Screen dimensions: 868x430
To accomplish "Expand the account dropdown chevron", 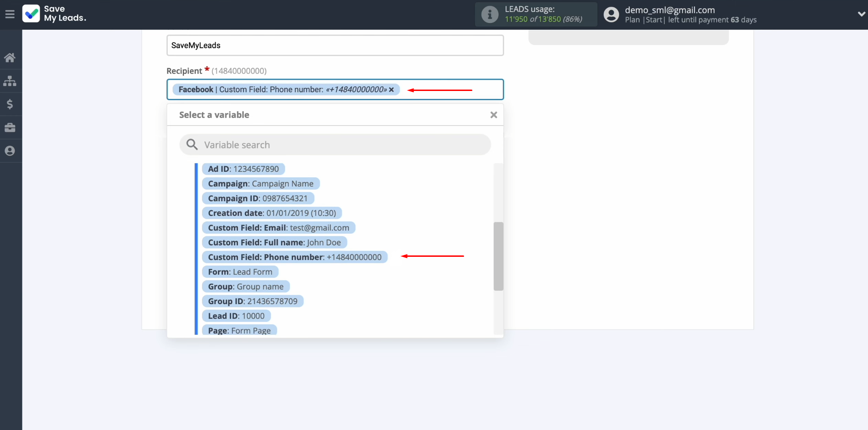I will tap(861, 14).
